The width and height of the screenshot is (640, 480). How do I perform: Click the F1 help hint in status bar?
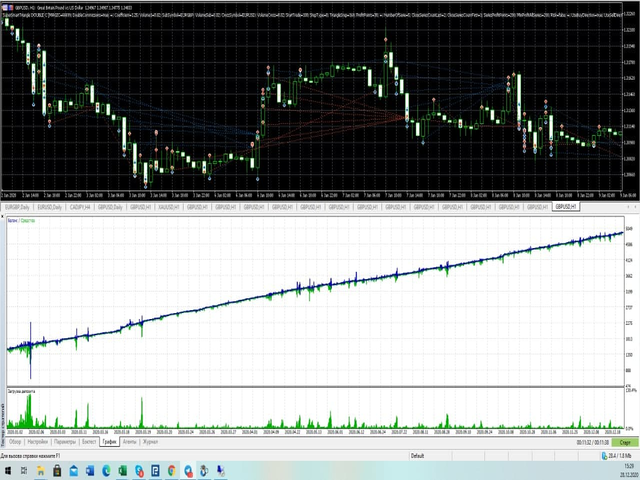(30, 456)
